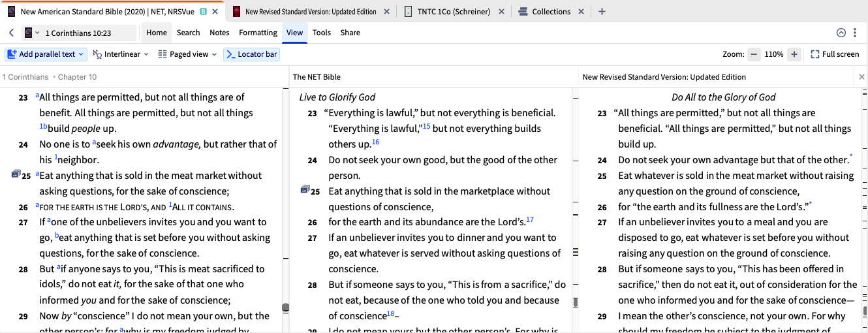Go back with the navigation arrow
This screenshot has height=333, width=868.
tap(11, 33)
